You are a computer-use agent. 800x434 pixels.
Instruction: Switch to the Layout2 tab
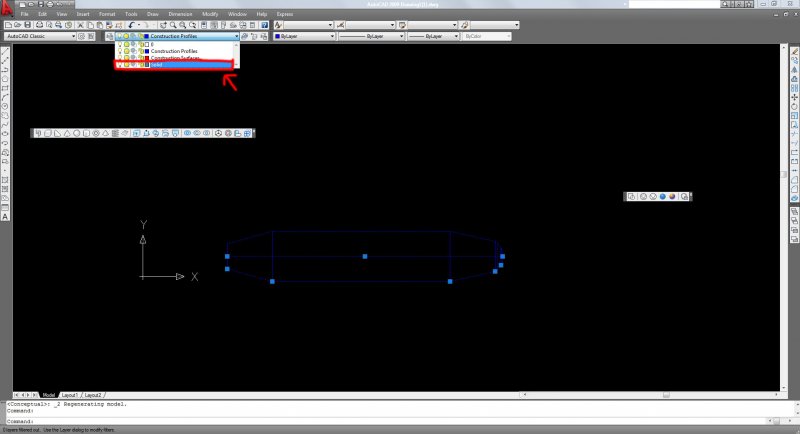93,395
